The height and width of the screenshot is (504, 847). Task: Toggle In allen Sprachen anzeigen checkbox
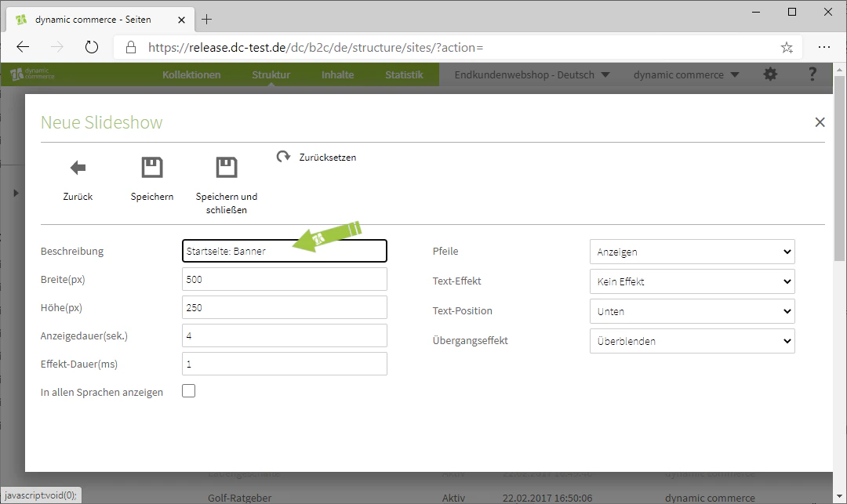coord(188,390)
